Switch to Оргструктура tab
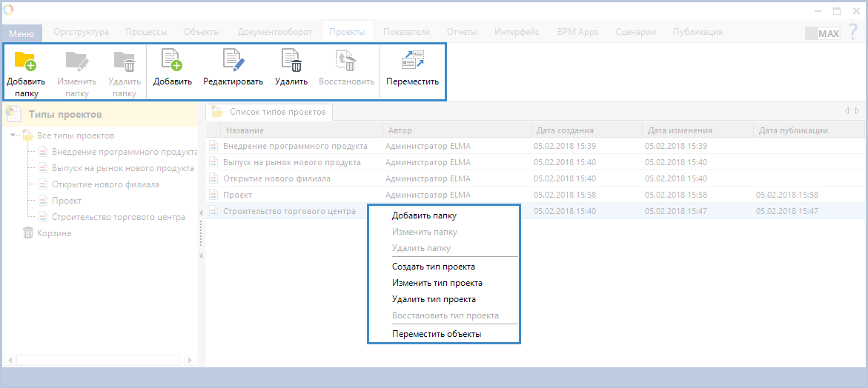Viewport: 868px width, 388px height. click(81, 32)
